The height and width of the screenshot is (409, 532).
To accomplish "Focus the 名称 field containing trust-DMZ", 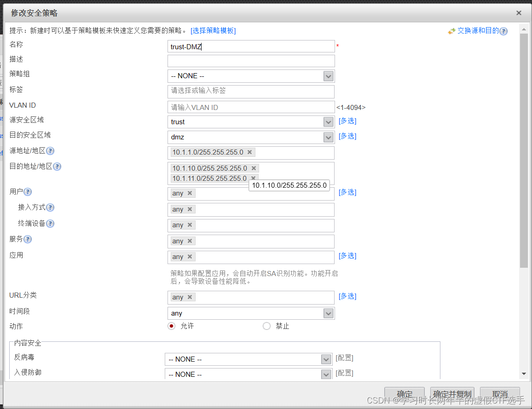I will (x=251, y=46).
